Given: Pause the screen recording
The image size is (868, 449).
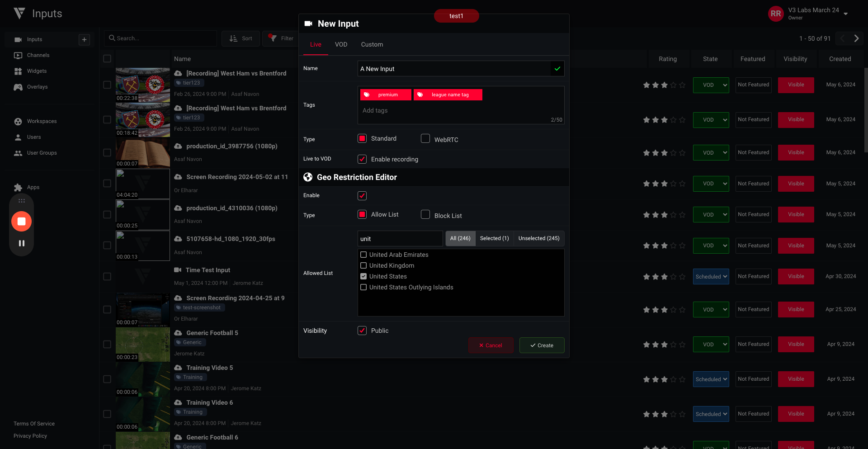Looking at the screenshot, I should (x=21, y=243).
